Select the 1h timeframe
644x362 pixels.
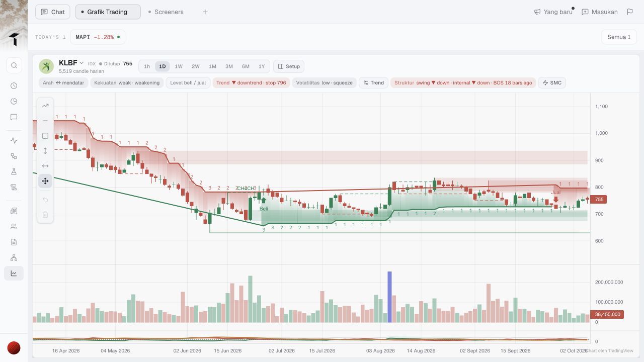tap(147, 66)
